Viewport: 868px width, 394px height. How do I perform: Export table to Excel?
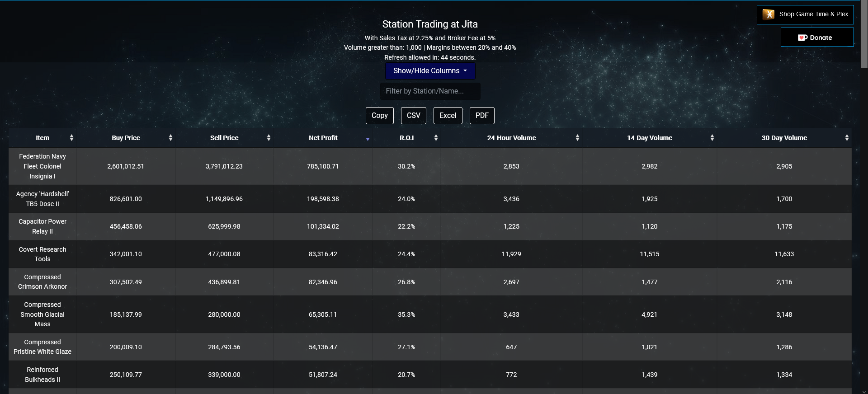(448, 116)
